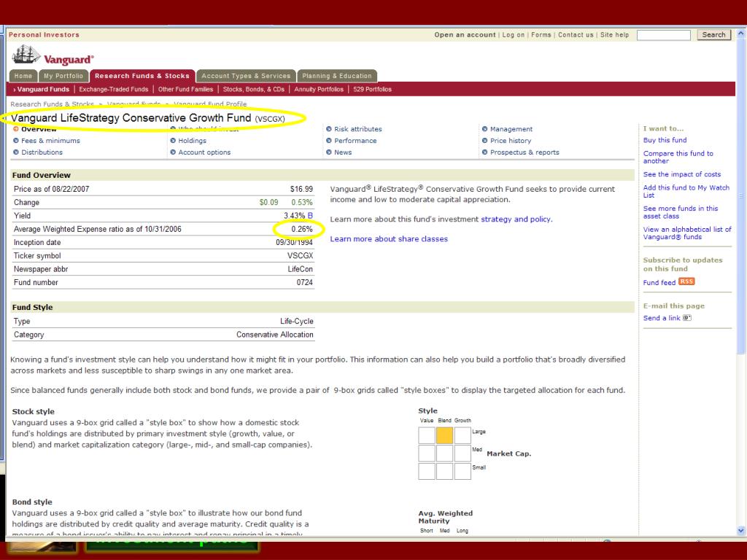Click the page scroll-down arrow
Viewport: 747px width, 560px height.
741,531
